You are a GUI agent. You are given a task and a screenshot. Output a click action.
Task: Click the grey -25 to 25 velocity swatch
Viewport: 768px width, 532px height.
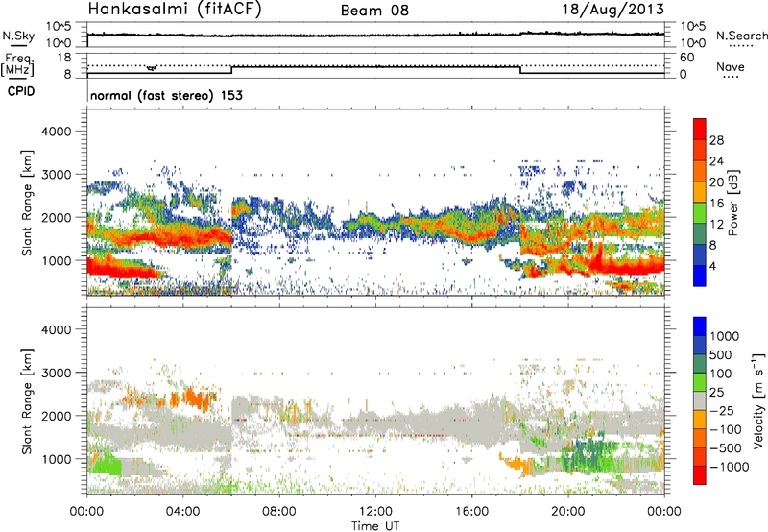pyautogui.click(x=700, y=400)
